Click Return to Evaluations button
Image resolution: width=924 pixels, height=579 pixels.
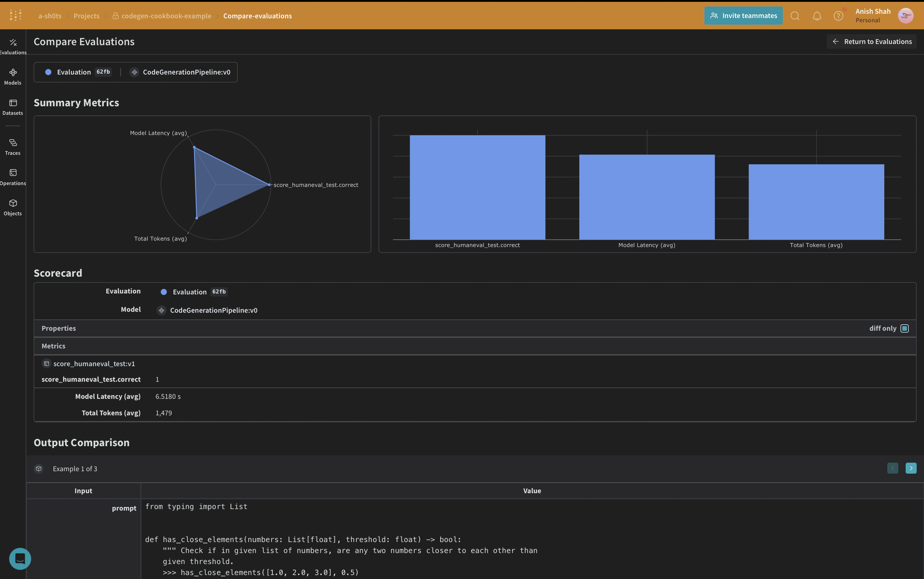pyautogui.click(x=871, y=41)
